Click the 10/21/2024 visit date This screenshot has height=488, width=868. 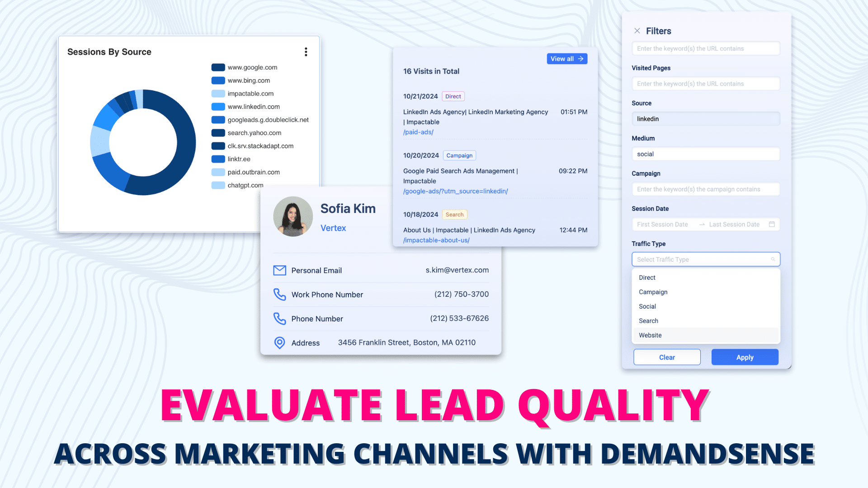tap(420, 96)
